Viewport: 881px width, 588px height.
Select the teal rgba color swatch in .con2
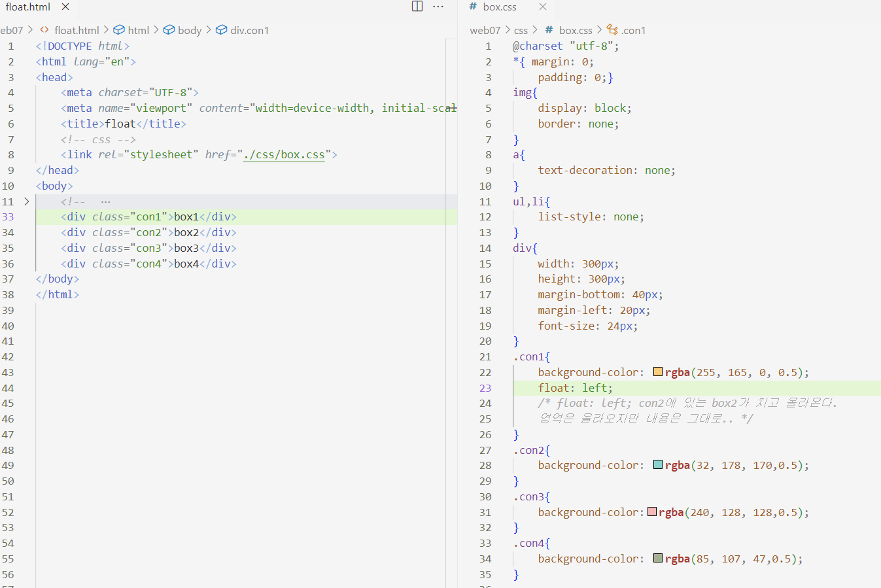pyautogui.click(x=657, y=464)
